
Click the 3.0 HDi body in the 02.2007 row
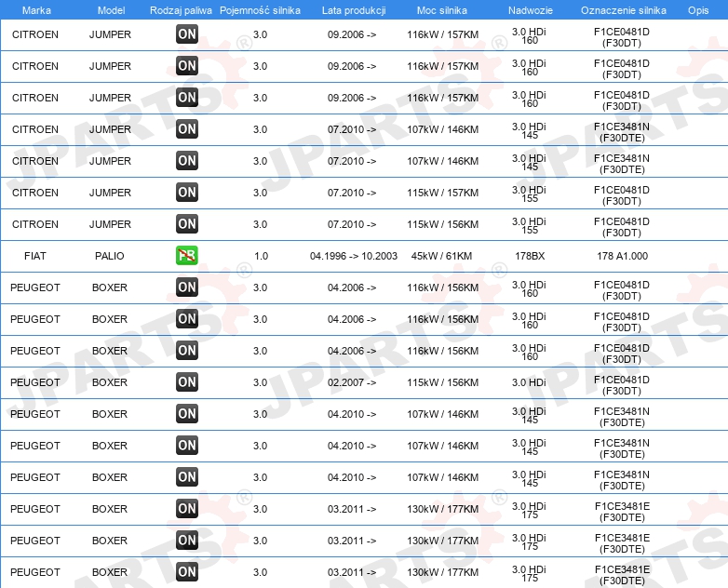coord(530,382)
